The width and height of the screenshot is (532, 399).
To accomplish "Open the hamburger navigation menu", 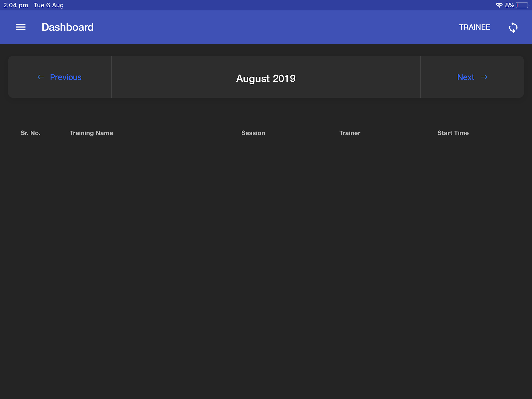I will tap(21, 27).
